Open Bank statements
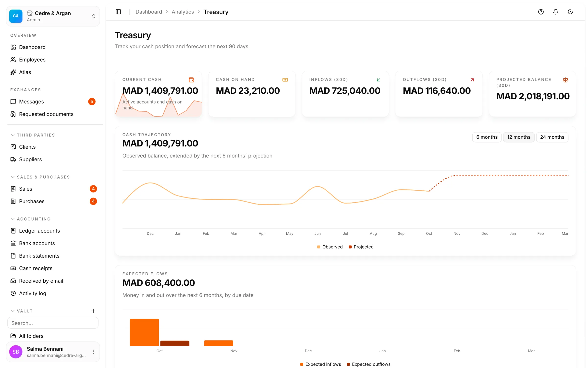 click(53, 256)
